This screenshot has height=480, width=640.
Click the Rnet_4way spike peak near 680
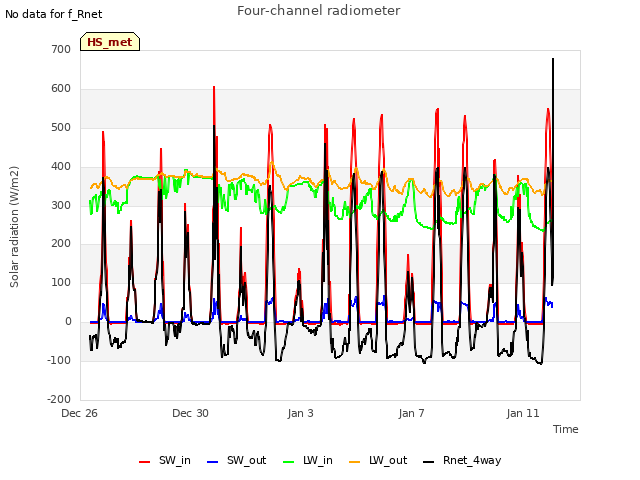tap(553, 59)
